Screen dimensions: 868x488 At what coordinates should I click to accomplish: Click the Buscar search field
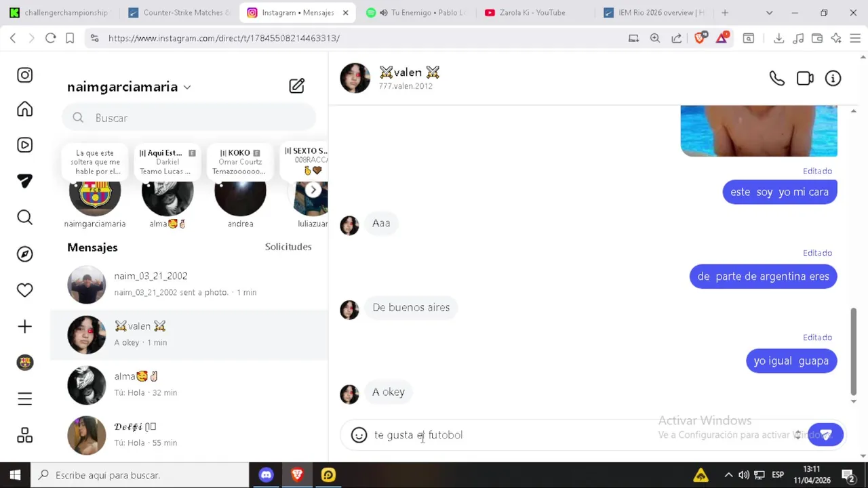189,118
